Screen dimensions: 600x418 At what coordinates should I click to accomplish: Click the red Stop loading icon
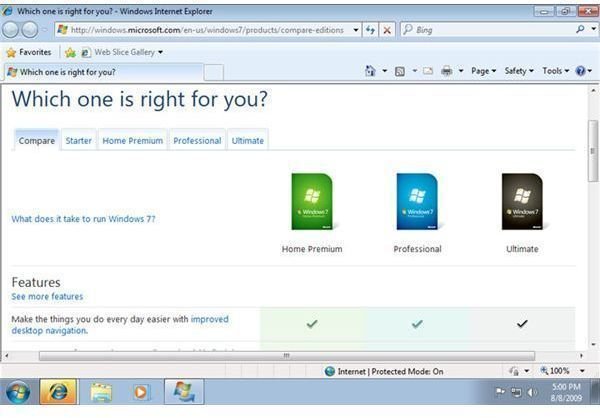(x=387, y=30)
